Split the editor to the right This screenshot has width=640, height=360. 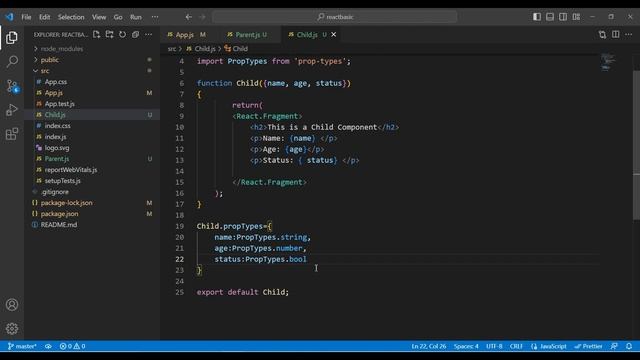coord(616,35)
